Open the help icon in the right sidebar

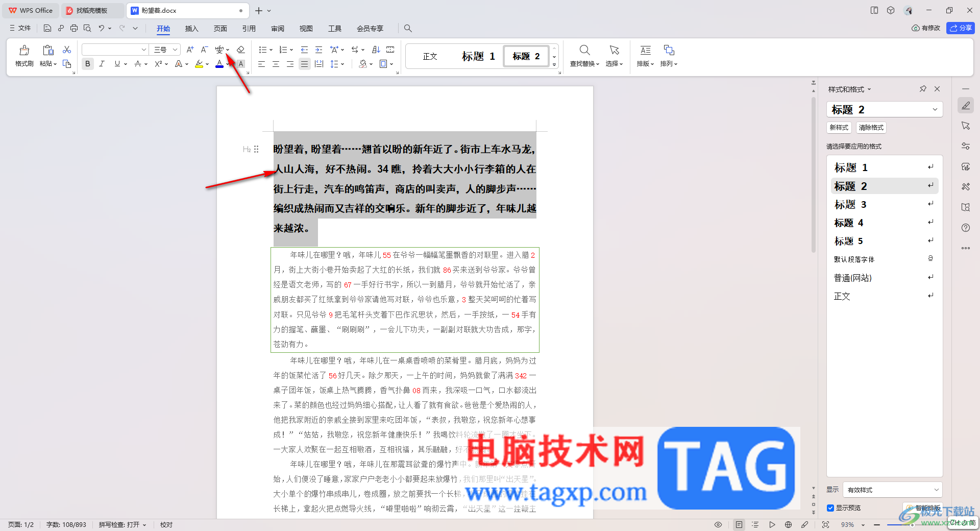[x=966, y=228]
